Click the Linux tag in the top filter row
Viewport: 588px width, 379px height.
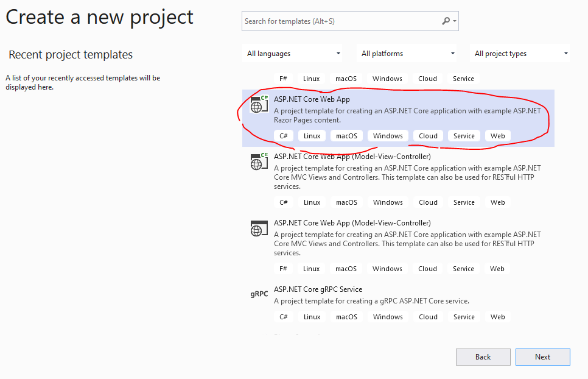pyautogui.click(x=311, y=78)
